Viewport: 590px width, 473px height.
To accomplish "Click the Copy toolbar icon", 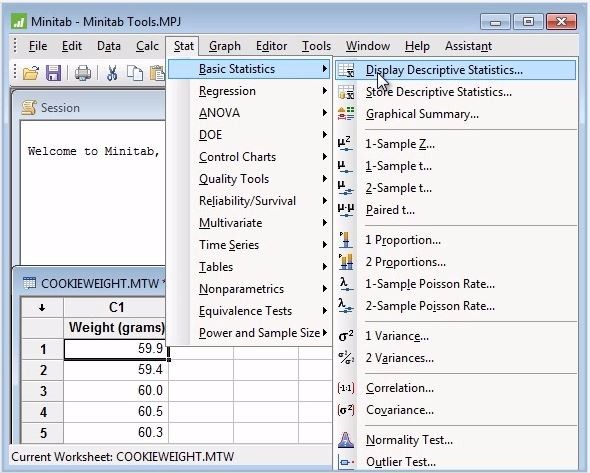I will [135, 73].
